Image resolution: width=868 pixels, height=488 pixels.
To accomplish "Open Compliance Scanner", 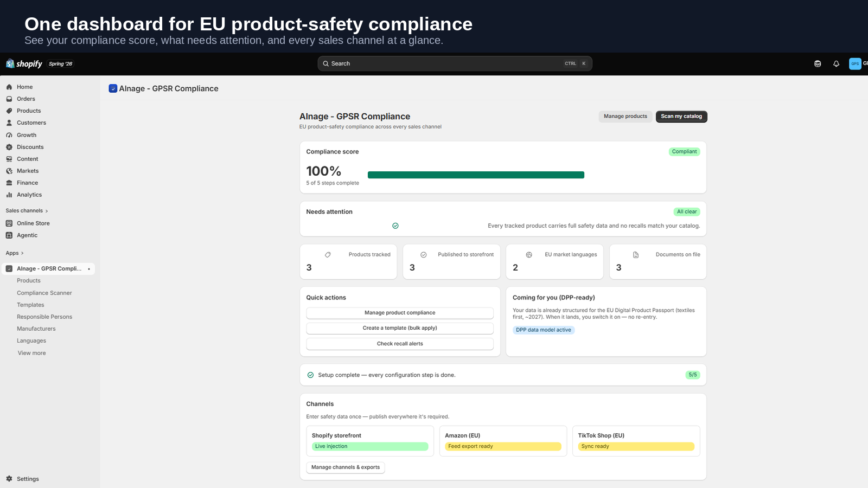I will click(44, 293).
